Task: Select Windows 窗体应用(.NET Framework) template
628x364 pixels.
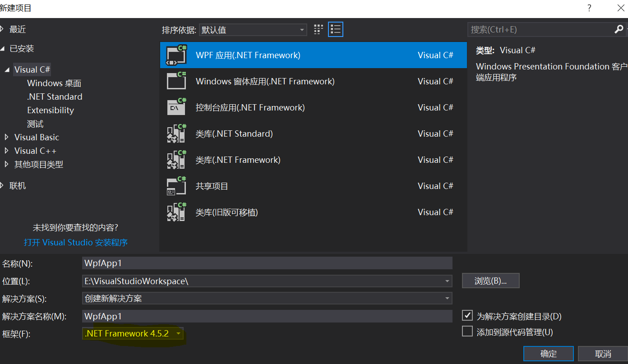Action: coord(313,81)
